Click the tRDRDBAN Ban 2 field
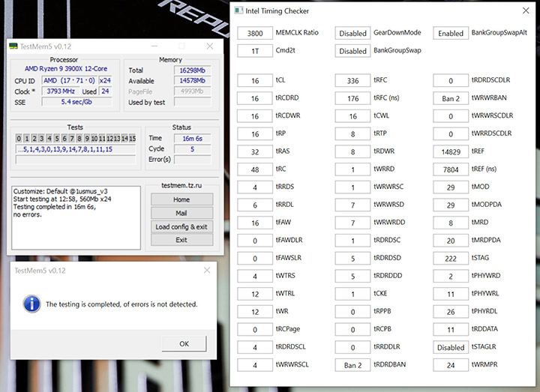 point(352,365)
